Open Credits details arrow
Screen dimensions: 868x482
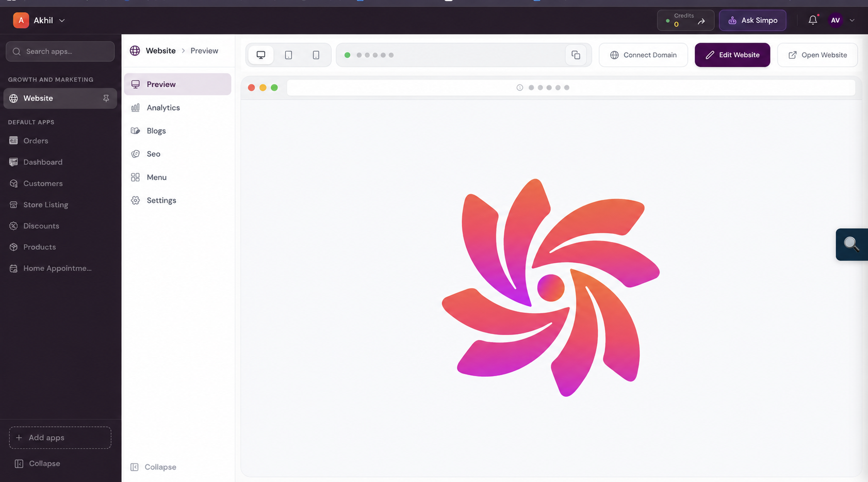[x=701, y=21]
